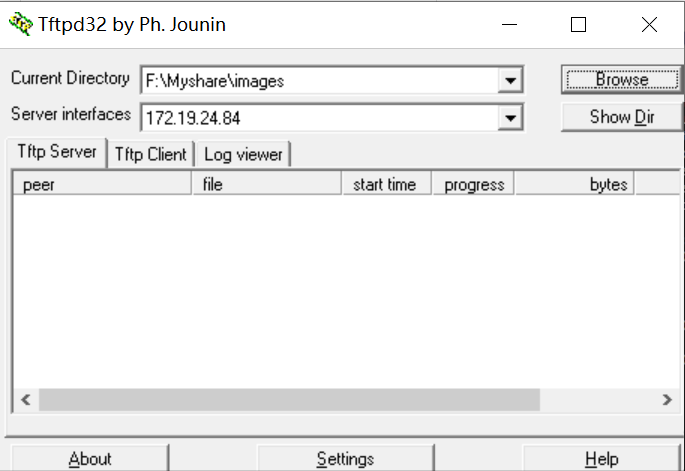Minimize the Tftpd32 window
685x471 pixels.
[x=509, y=24]
